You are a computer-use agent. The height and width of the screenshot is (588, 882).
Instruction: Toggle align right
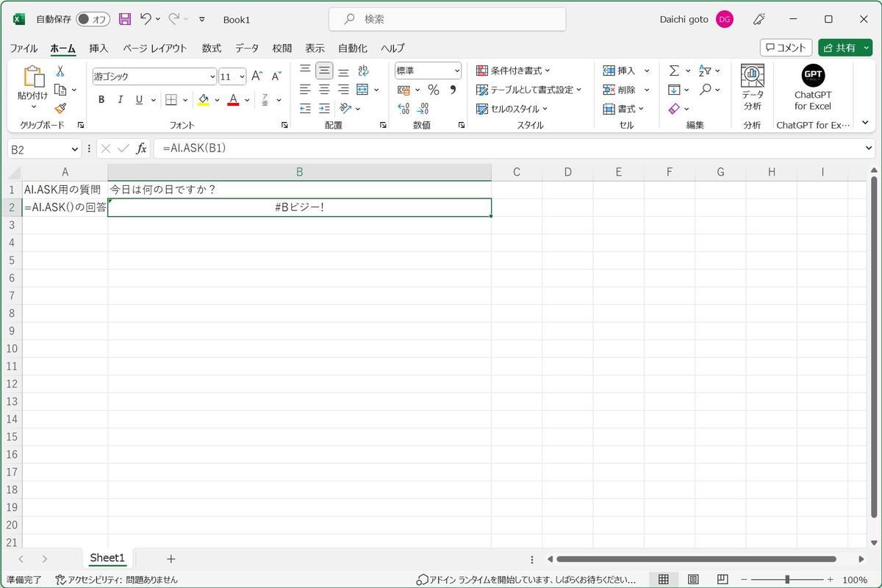pos(343,90)
